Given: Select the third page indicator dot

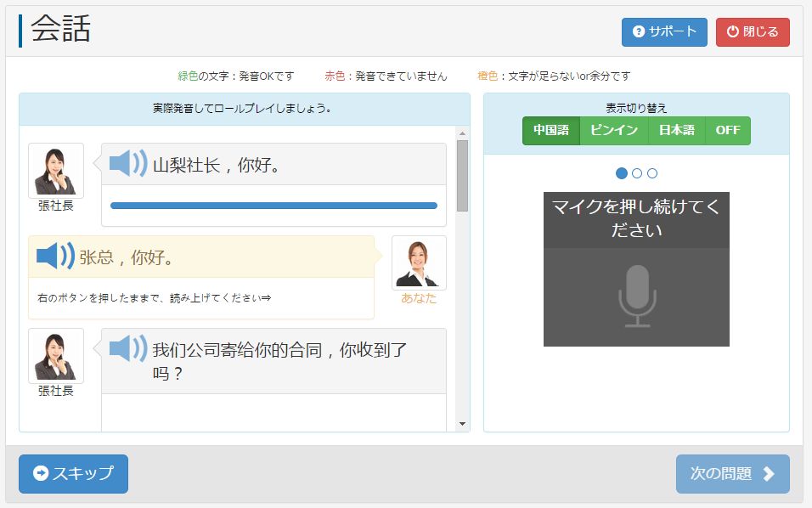Looking at the screenshot, I should (652, 173).
